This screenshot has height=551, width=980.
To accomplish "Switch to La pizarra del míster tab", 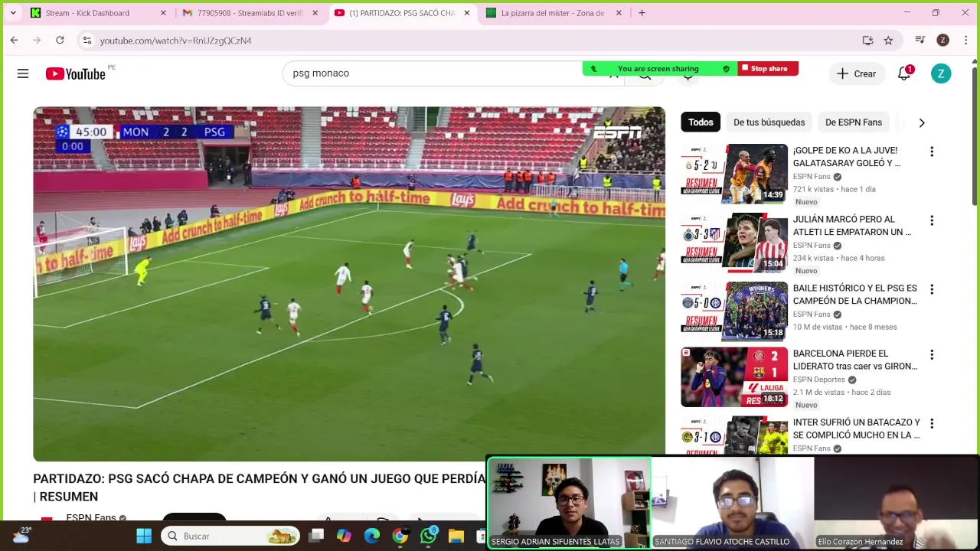I will (553, 12).
